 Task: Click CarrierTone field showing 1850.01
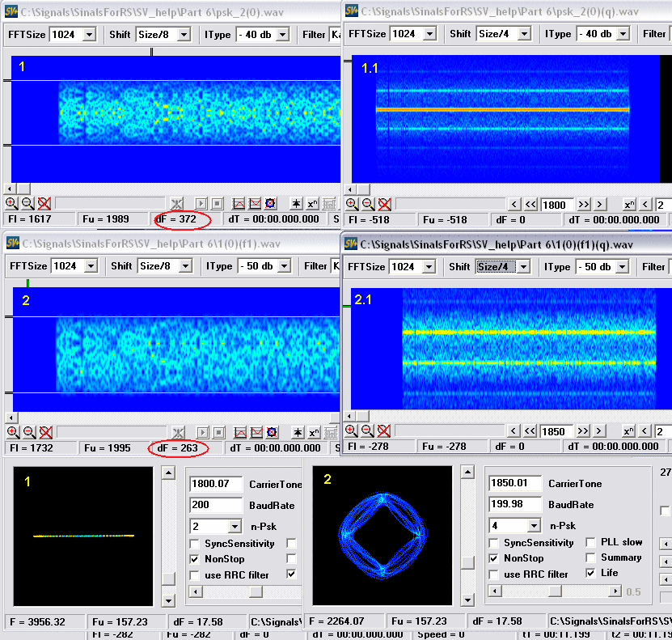(516, 484)
